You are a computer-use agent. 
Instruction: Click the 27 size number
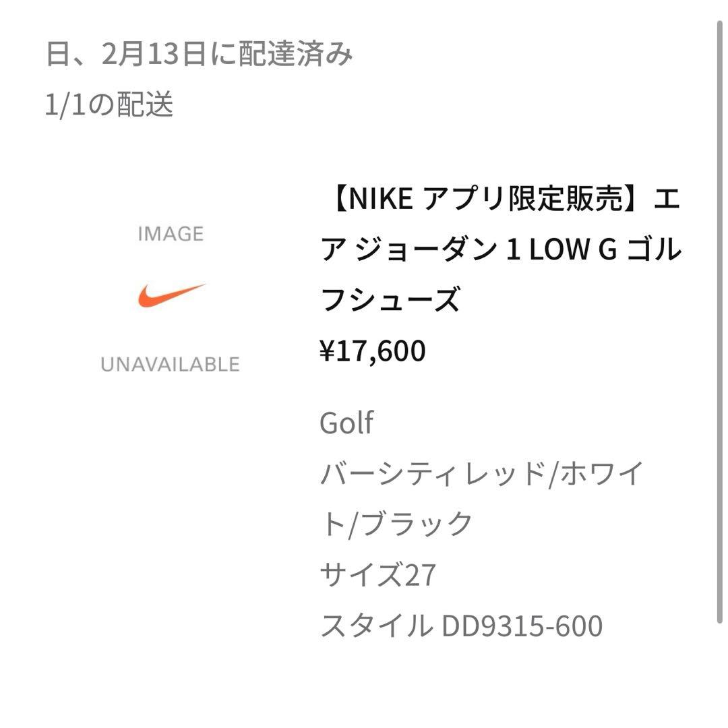tap(419, 575)
